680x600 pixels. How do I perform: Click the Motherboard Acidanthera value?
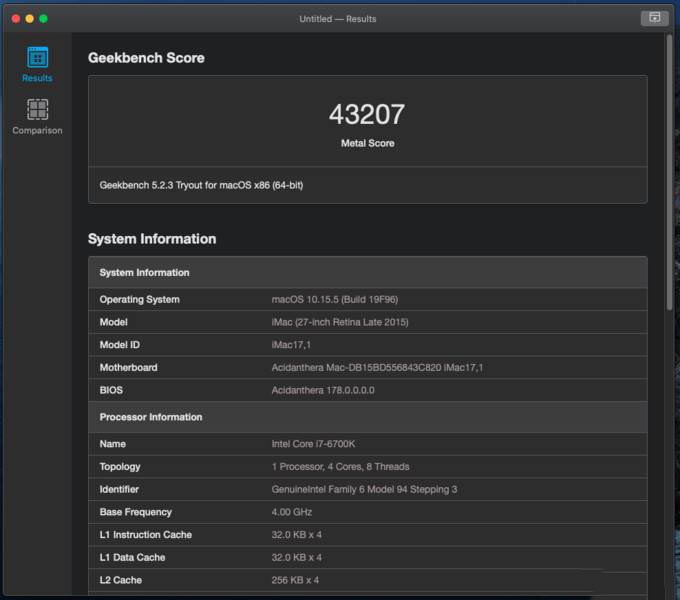377,368
